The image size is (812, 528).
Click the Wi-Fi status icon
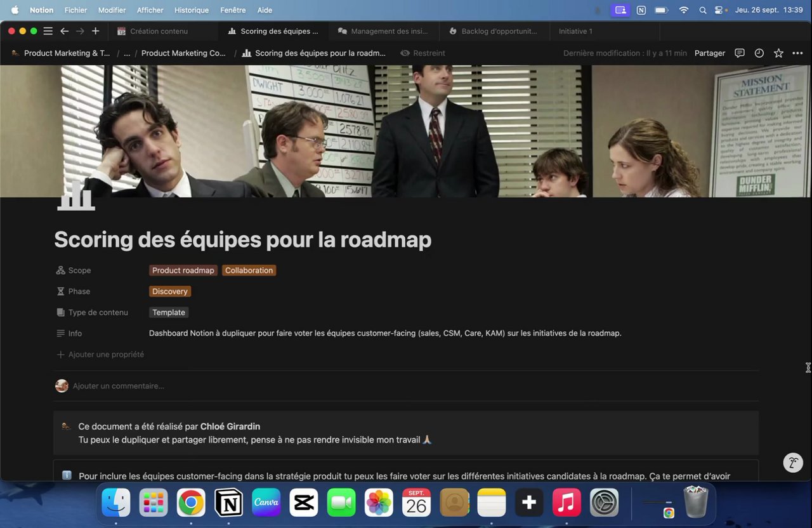click(683, 10)
